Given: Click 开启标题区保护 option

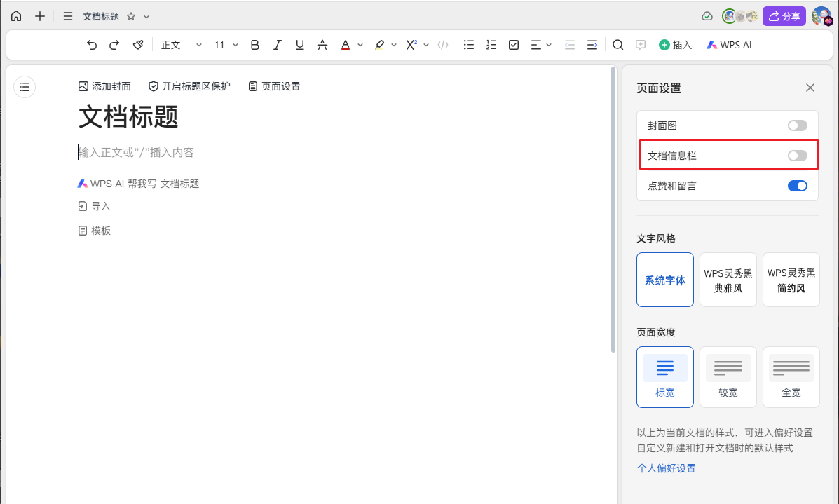Looking at the screenshot, I should point(189,86).
